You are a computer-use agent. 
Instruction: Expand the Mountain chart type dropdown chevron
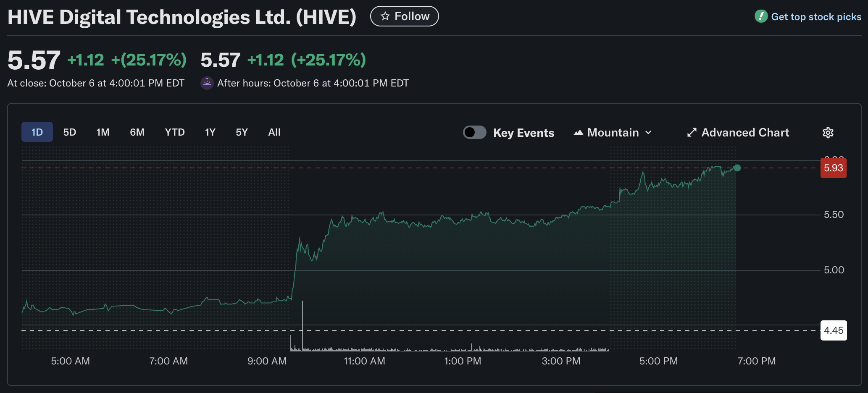(x=648, y=133)
